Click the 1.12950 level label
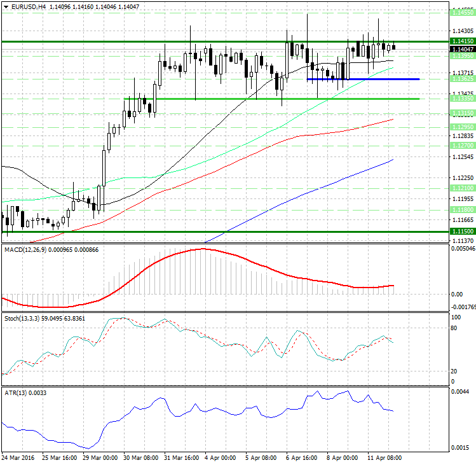Screen dimensions: 476x465 [463, 127]
